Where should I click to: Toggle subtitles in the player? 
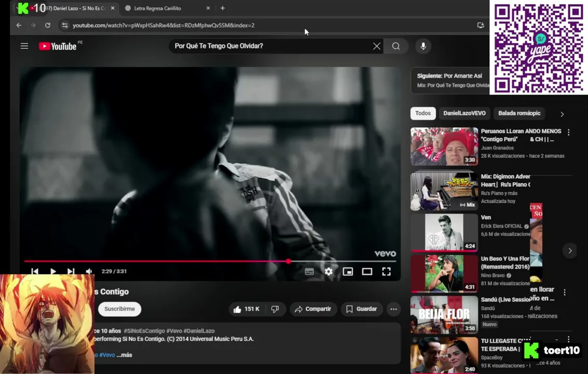(310, 272)
